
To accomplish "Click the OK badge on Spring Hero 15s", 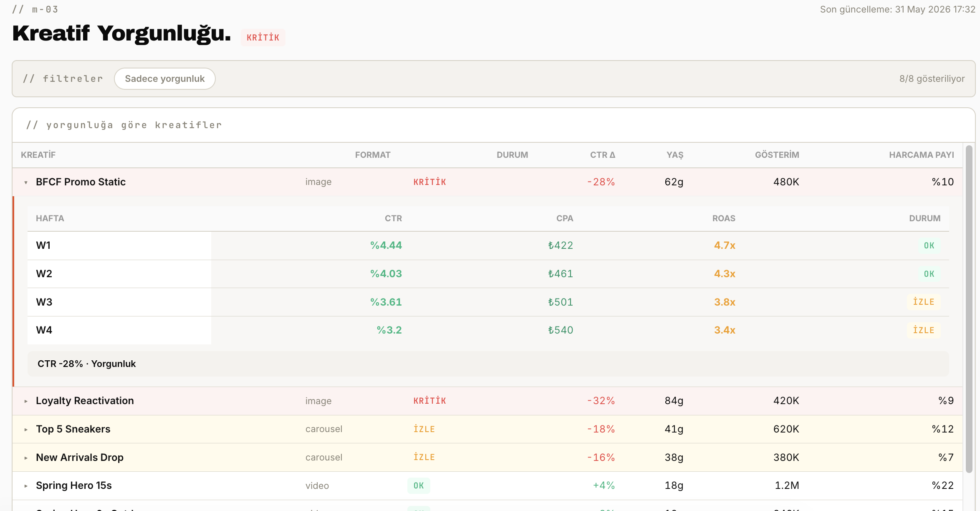I will (419, 486).
